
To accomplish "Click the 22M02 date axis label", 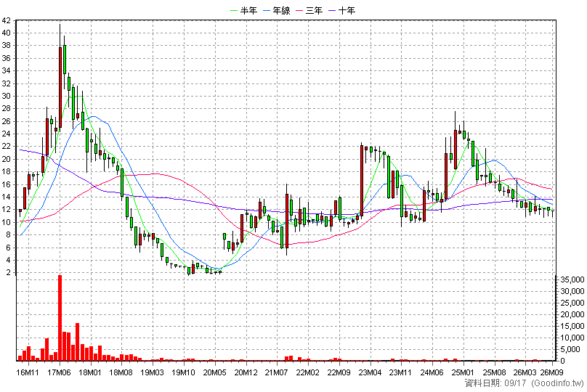I will pos(308,372).
